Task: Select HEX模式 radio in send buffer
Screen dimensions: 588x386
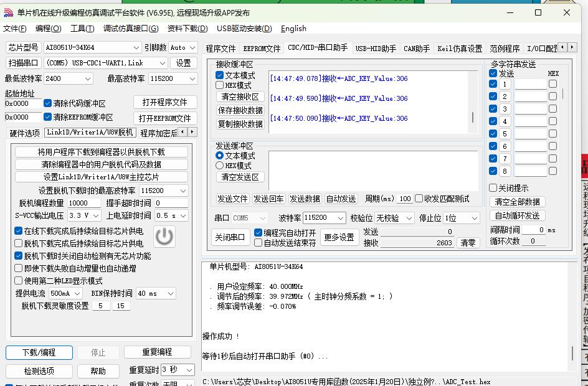Action: [x=220, y=166]
